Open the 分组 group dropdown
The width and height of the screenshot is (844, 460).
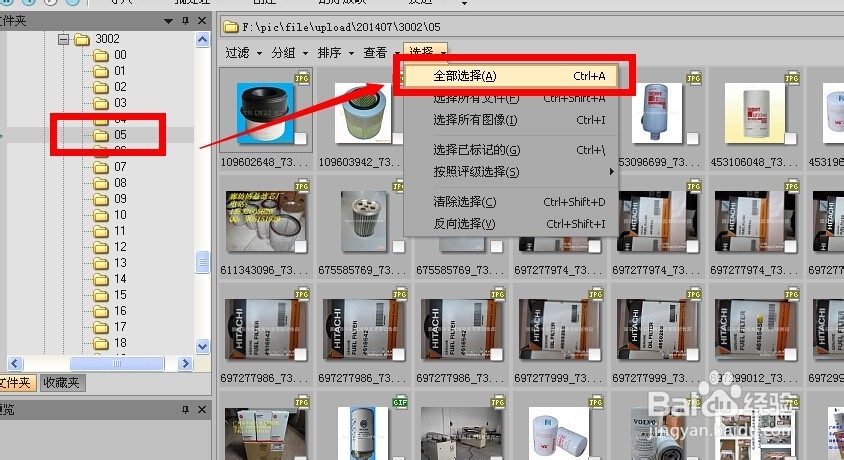coord(290,53)
